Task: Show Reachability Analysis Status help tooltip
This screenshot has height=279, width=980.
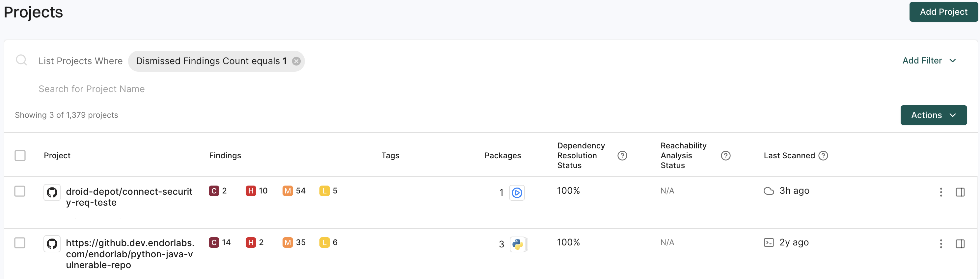Action: coord(725,156)
